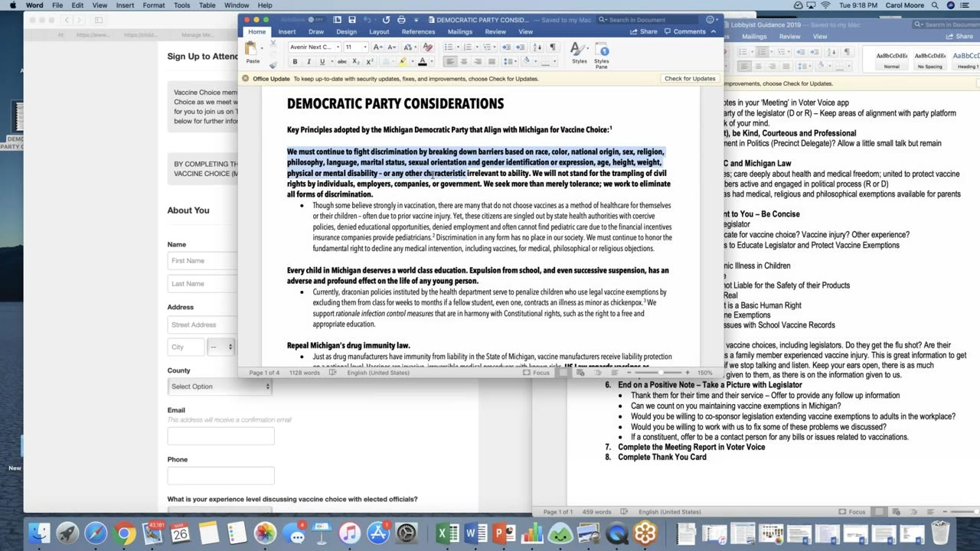Click the First Name input field
The height and width of the screenshot is (551, 980).
202,261
